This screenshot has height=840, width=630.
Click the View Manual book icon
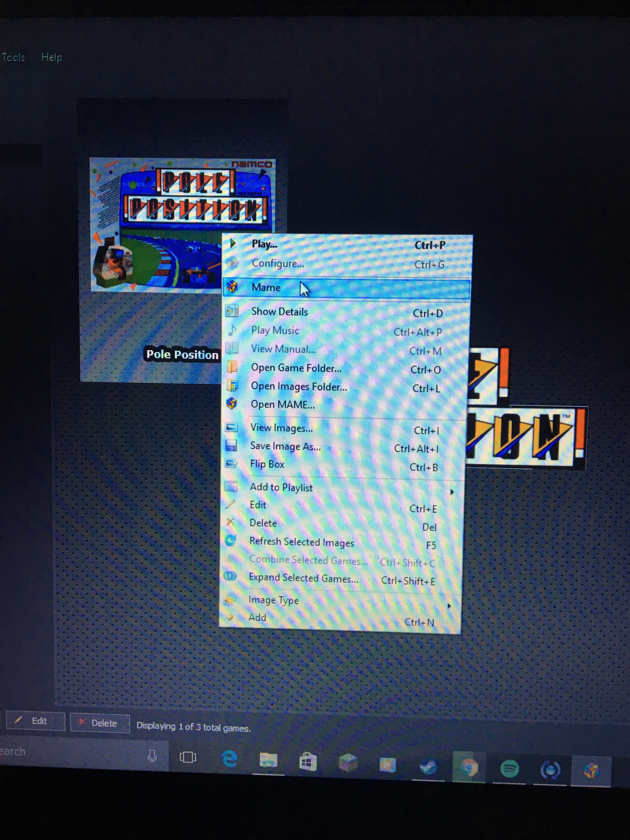click(232, 348)
